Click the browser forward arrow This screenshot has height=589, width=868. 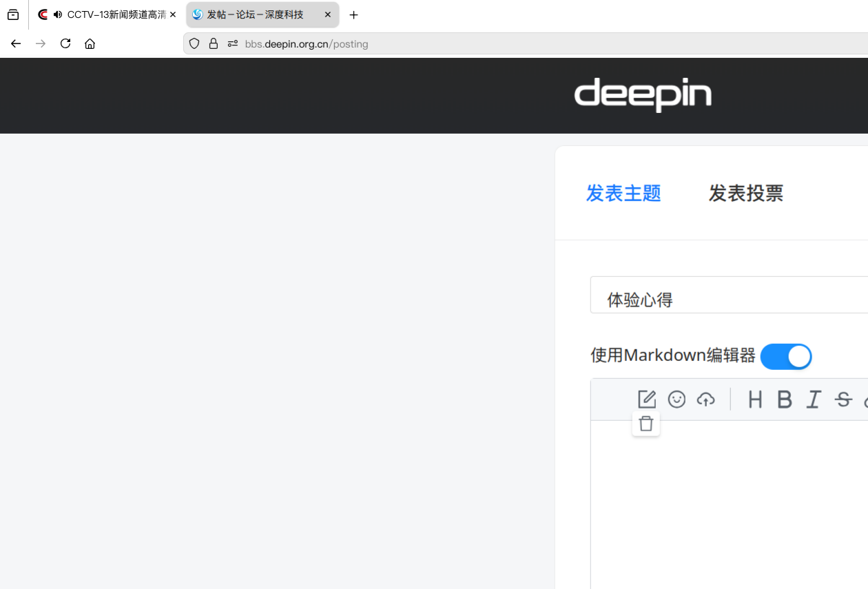pyautogui.click(x=41, y=43)
